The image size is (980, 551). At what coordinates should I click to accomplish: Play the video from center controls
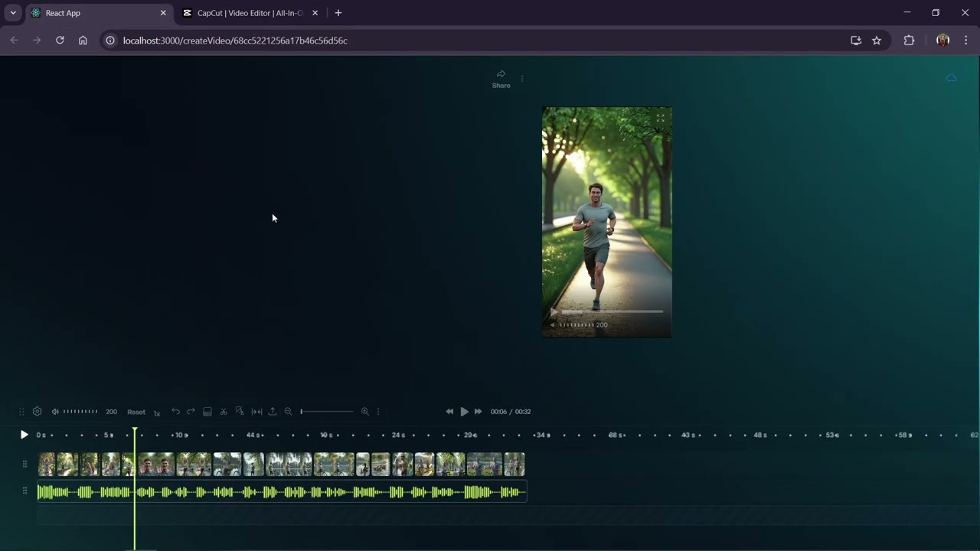click(464, 412)
